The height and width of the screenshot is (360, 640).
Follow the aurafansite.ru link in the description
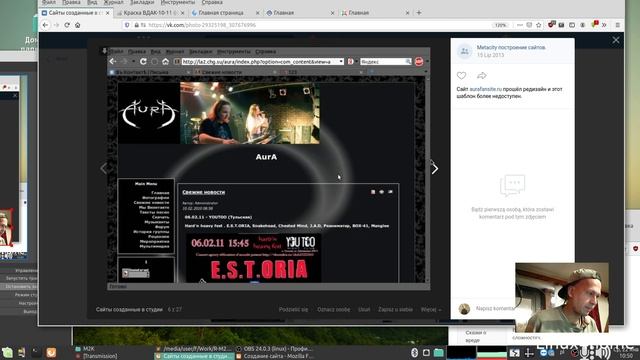485,89
